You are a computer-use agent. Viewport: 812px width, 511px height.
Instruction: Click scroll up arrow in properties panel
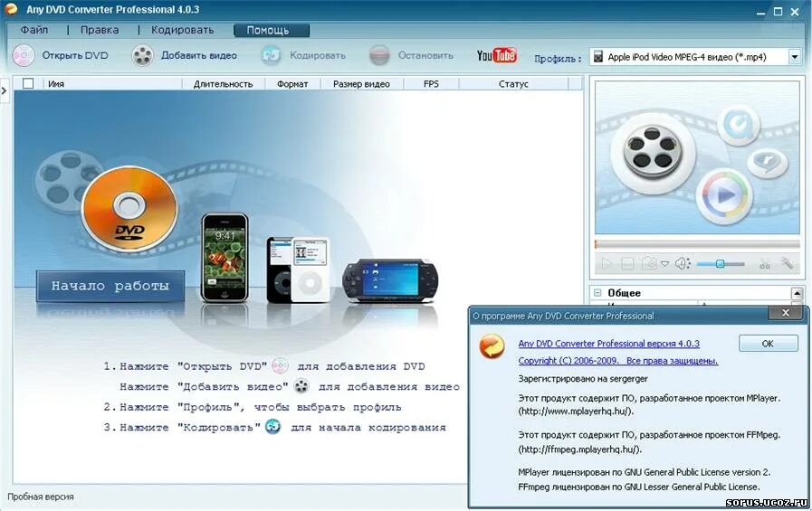click(797, 293)
